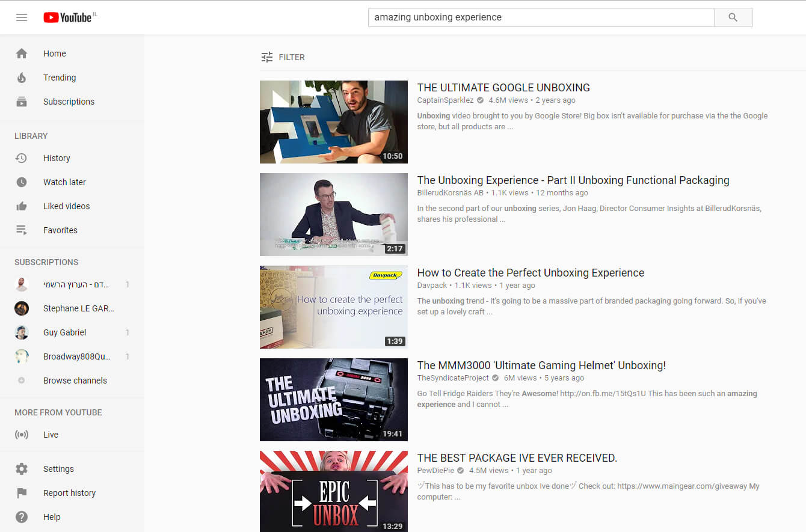Click the Browse channels plus icon
Image resolution: width=806 pixels, height=532 pixels.
point(22,381)
